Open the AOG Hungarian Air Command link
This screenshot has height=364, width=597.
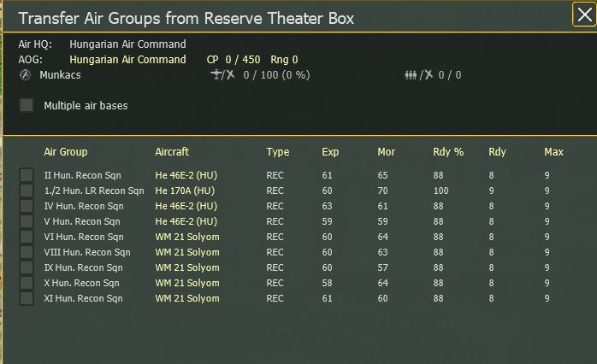(x=127, y=60)
